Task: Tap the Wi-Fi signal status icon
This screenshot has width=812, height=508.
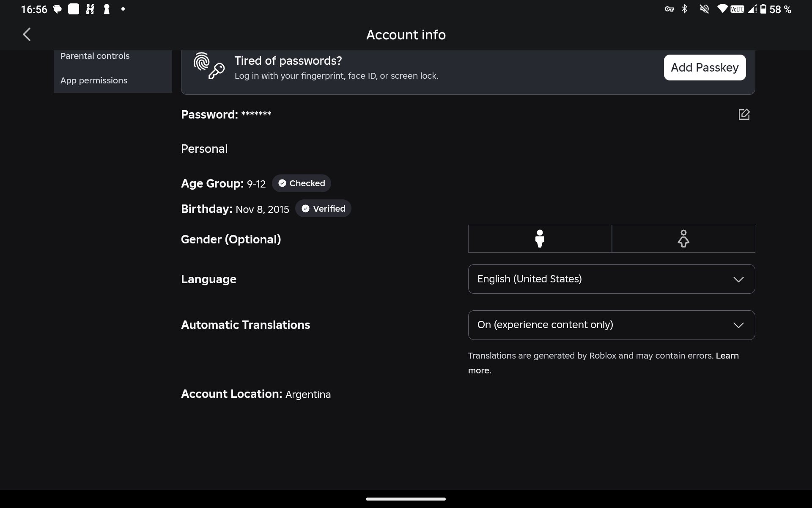Action: point(722,9)
